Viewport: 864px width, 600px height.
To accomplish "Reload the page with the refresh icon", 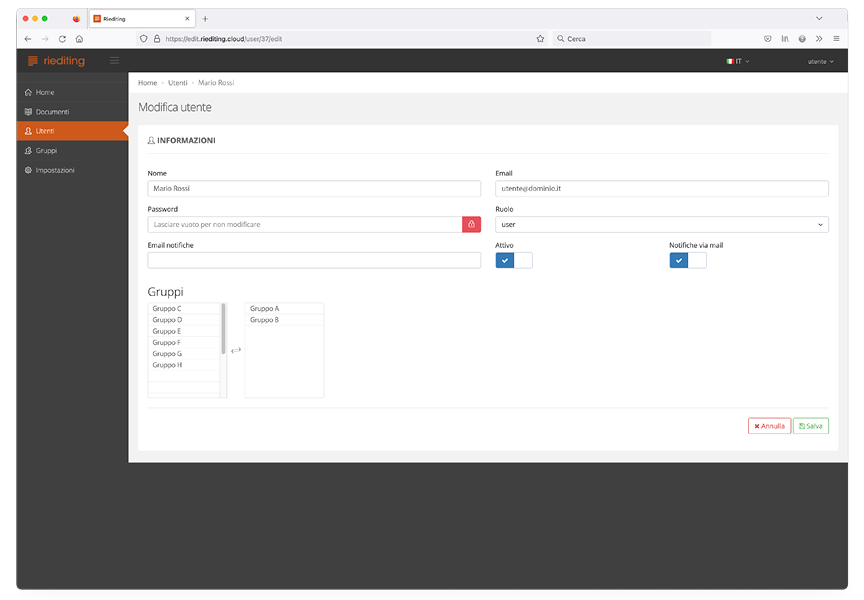I will coord(62,39).
